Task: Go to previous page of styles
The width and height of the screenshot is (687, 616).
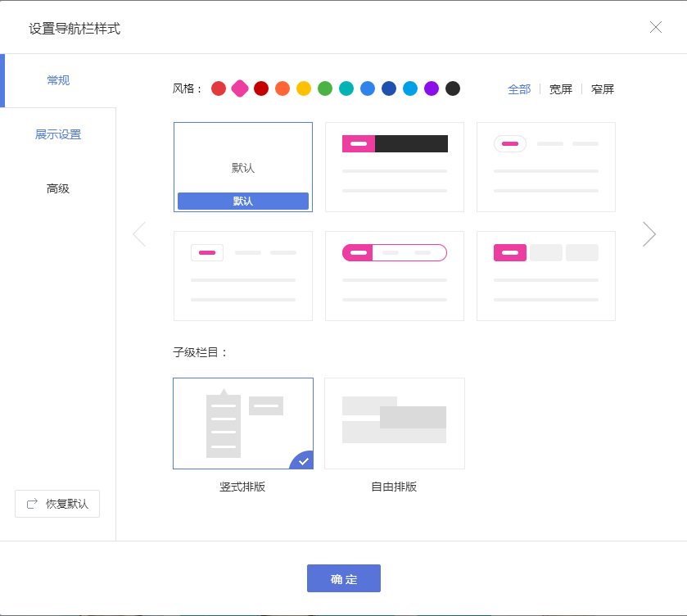Action: coord(139,234)
